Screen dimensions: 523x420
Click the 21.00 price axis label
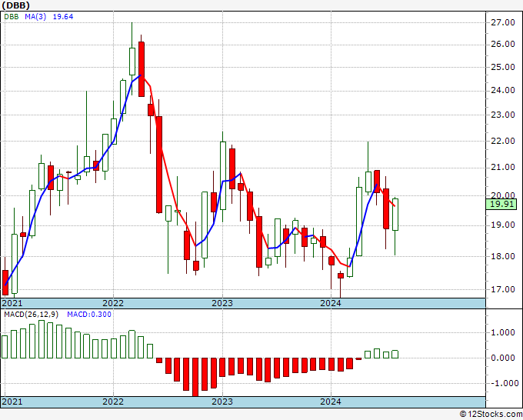tap(503, 167)
